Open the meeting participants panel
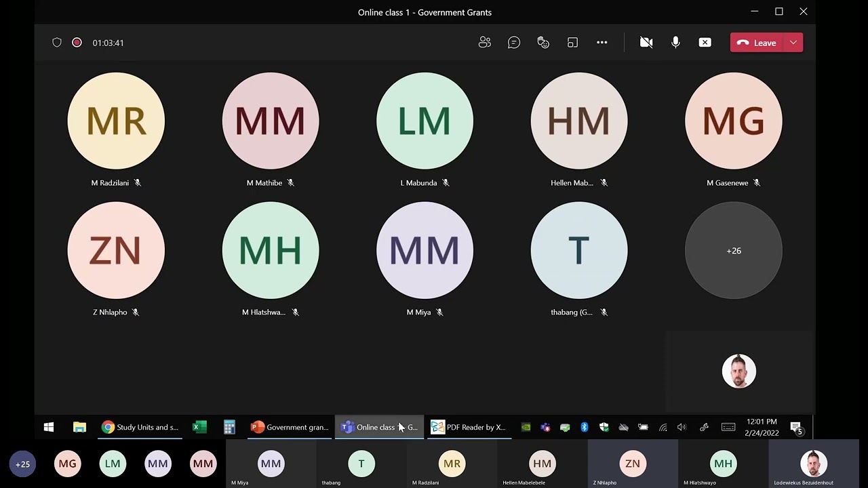Viewport: 868px width, 488px height. pyautogui.click(x=484, y=43)
